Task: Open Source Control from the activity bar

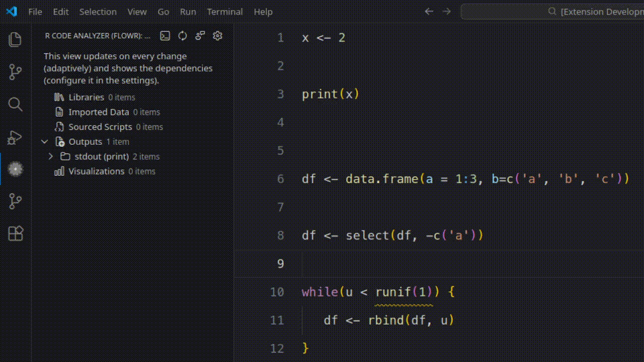Action: coord(16,72)
